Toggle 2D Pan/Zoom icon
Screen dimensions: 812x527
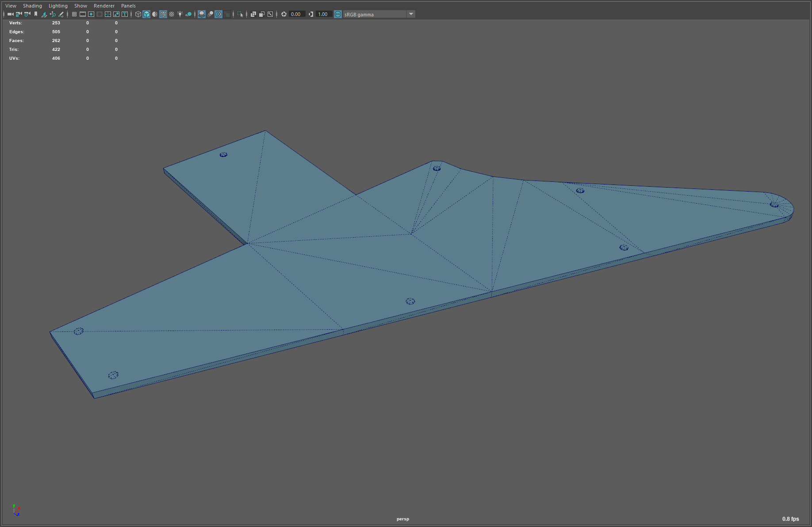[53, 14]
